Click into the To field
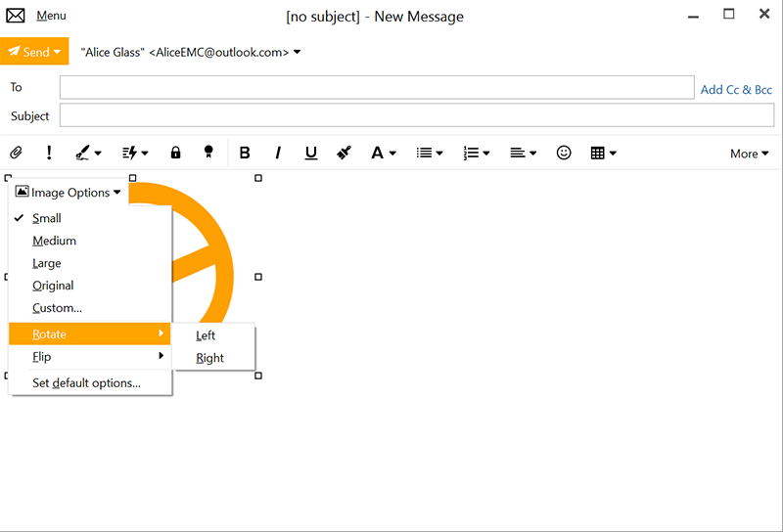The height and width of the screenshot is (532, 783). (x=377, y=87)
